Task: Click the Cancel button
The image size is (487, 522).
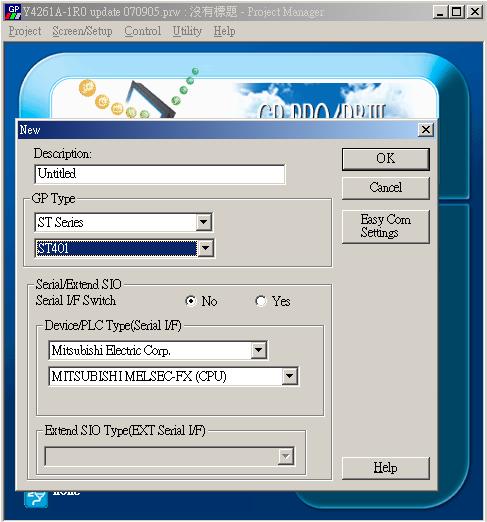Action: coord(386,188)
